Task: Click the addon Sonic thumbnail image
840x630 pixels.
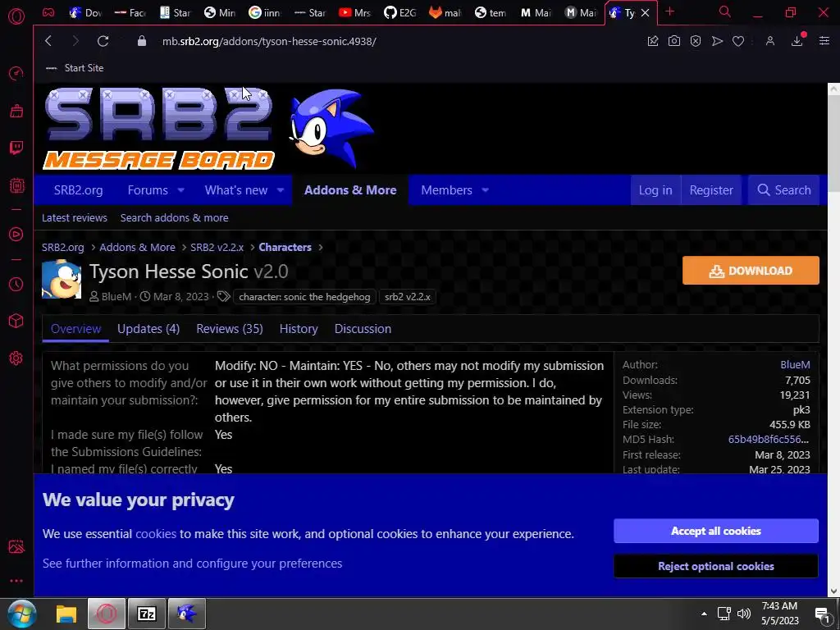Action: coord(62,279)
